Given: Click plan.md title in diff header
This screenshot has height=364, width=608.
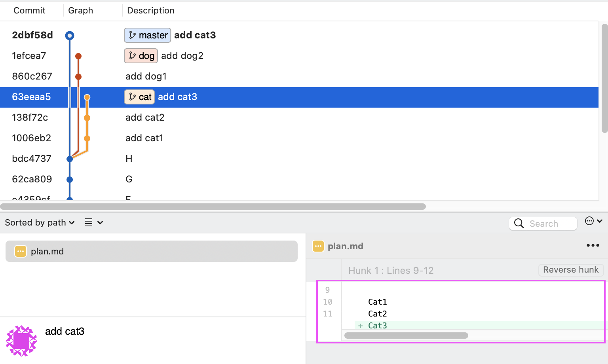Looking at the screenshot, I should tap(346, 246).
